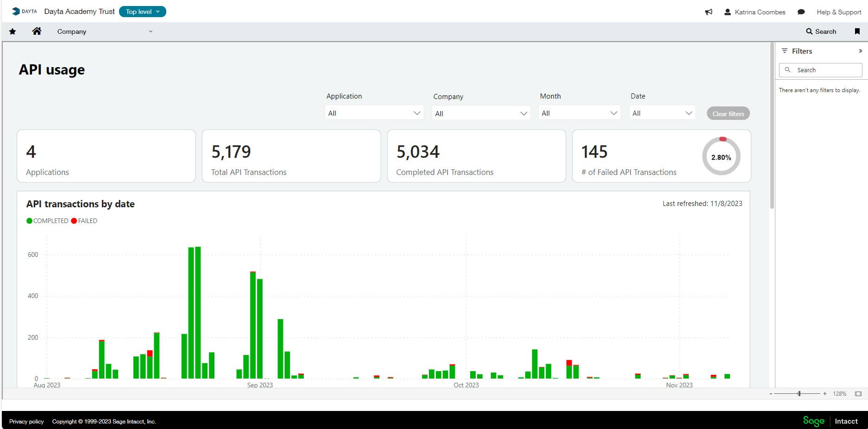Image resolution: width=868 pixels, height=429 pixels.
Task: Click the Sep 2023 axis label
Action: point(260,385)
